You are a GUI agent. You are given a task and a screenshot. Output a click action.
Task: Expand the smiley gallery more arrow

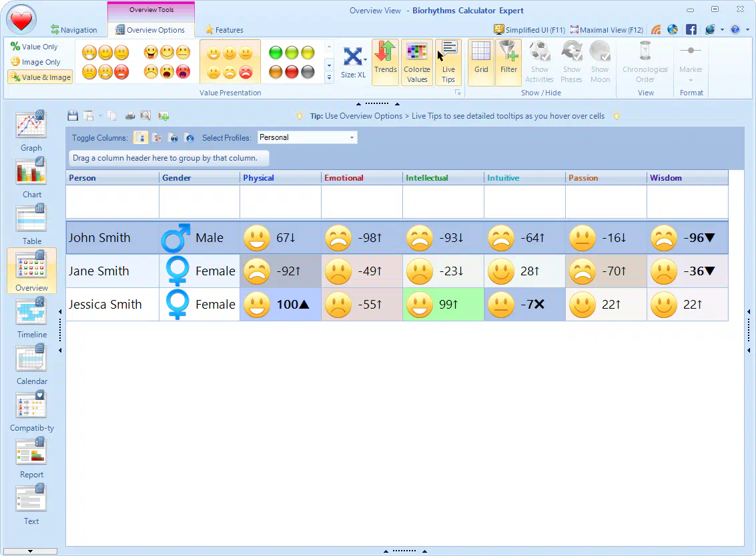[330, 77]
